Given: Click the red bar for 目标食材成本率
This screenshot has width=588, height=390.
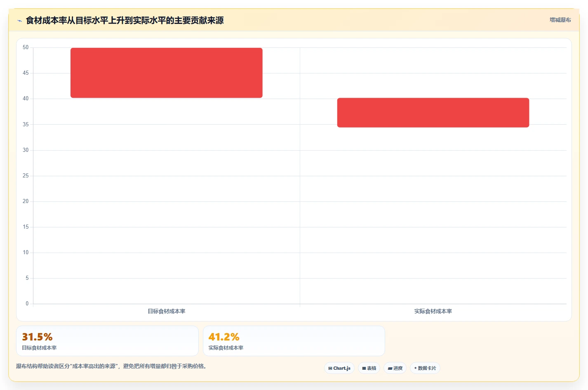Looking at the screenshot, I should 167,73.
